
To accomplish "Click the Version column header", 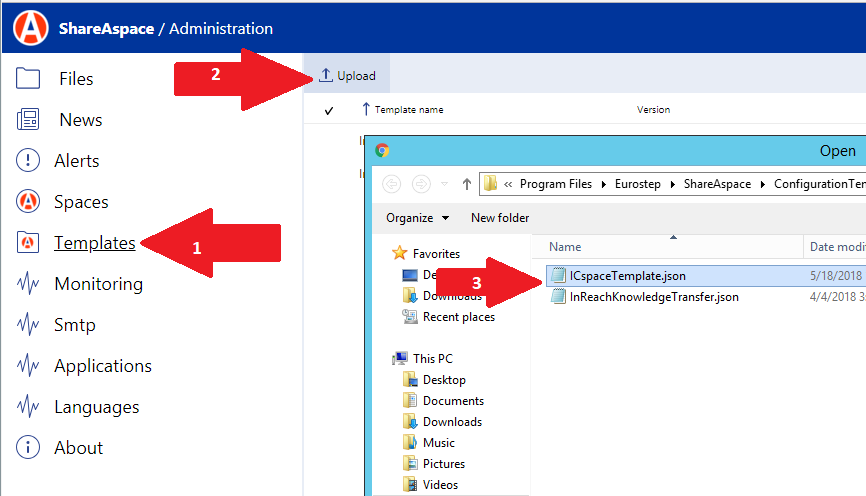I will tap(653, 109).
